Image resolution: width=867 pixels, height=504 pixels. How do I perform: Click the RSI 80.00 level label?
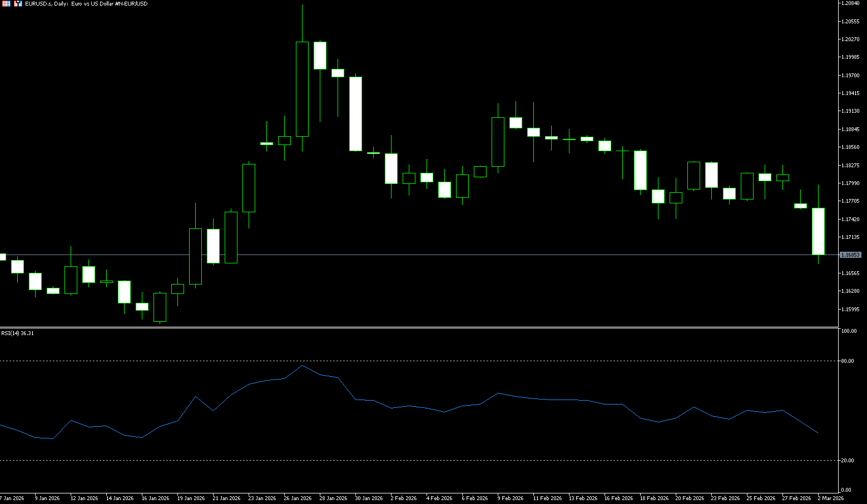(x=848, y=361)
